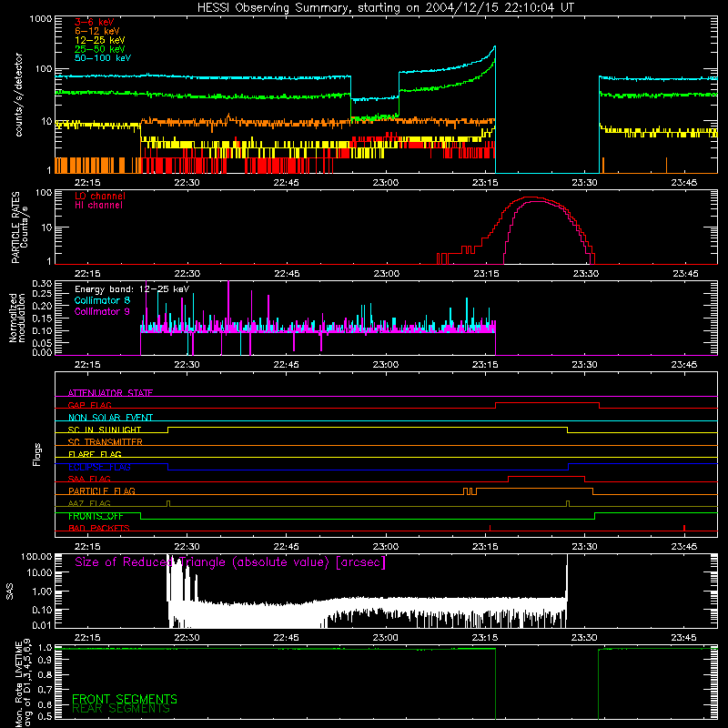Click the Collimator 9 legend label

point(102,311)
